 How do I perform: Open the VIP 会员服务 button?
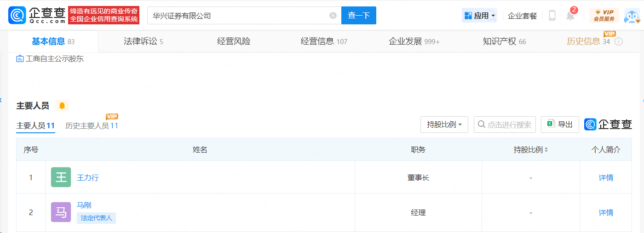pyautogui.click(x=604, y=16)
